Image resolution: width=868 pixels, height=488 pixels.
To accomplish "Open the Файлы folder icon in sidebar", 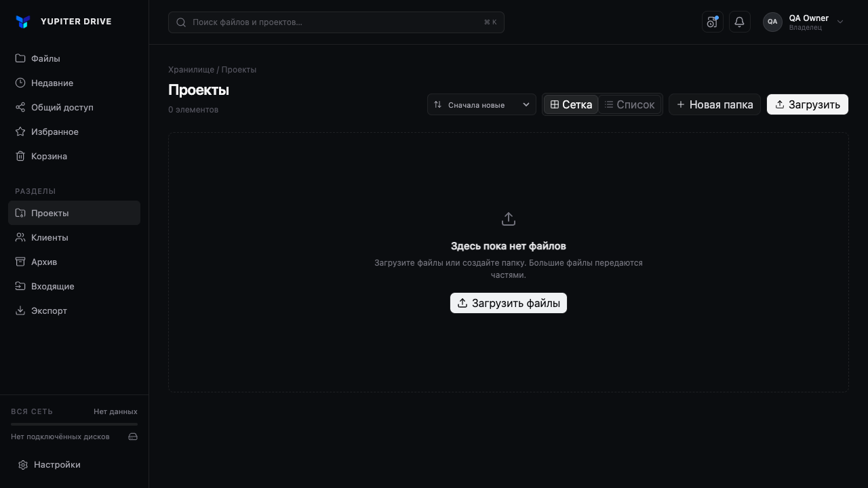I will click(x=20, y=58).
